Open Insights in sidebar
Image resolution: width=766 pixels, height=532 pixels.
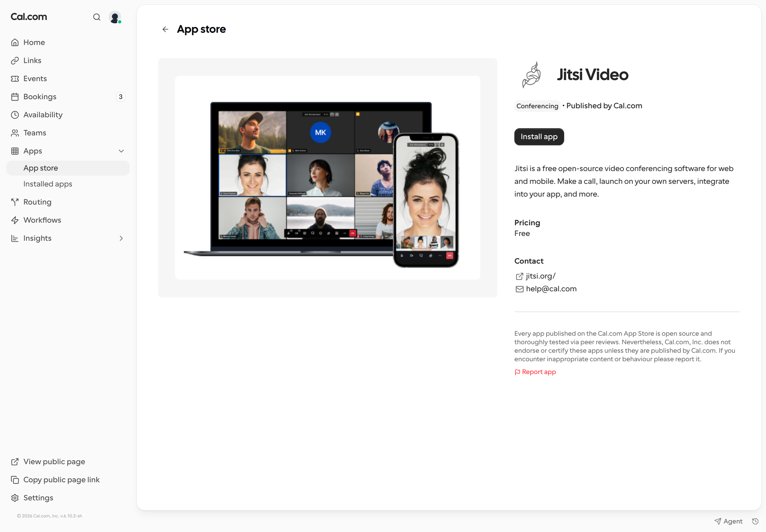68,238
